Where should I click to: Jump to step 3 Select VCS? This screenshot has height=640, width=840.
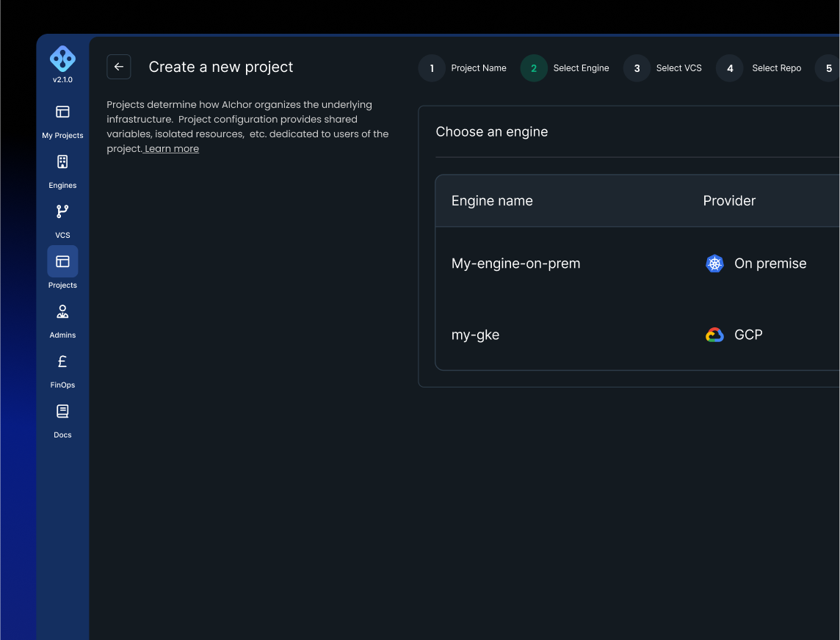tap(663, 68)
